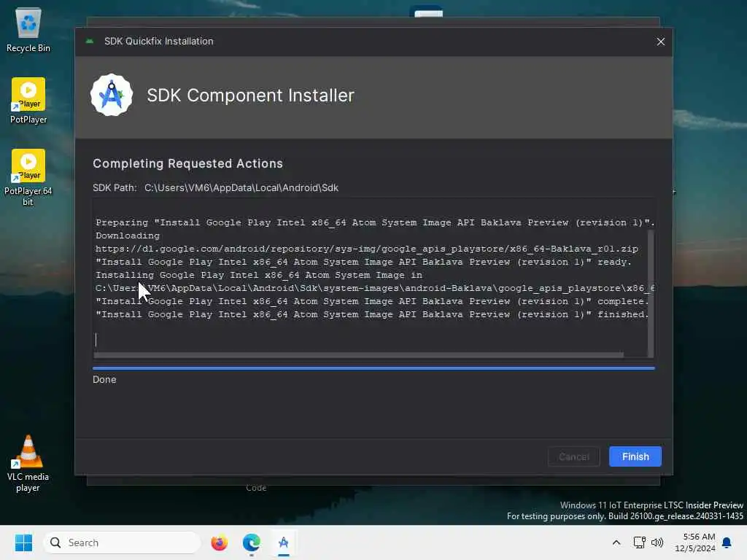The height and width of the screenshot is (560, 747).
Task: Select the PotPlayer 64 bit desktop shortcut
Action: pos(28,177)
